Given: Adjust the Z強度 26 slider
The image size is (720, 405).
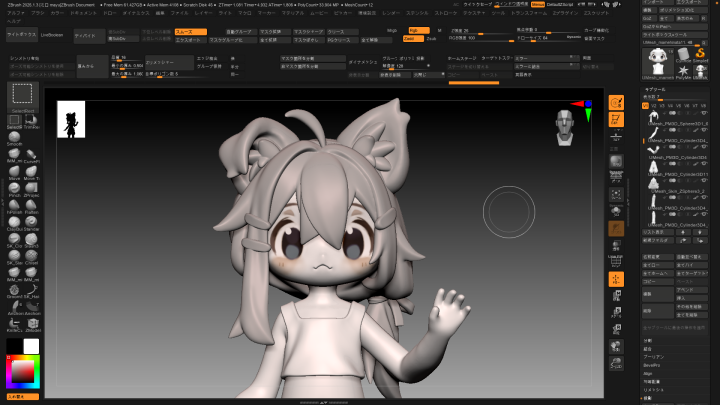Looking at the screenshot, I should [481, 31].
